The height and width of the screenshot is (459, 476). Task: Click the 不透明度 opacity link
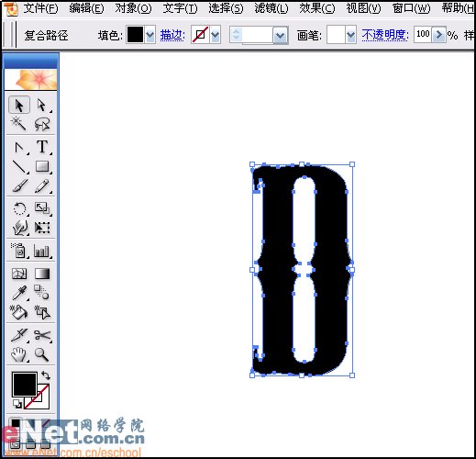[385, 36]
